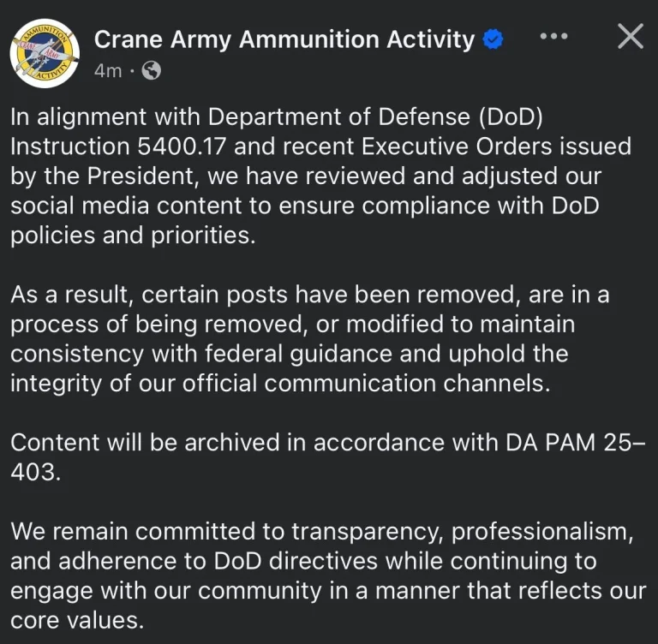Open the three-dot post options menu
The image size is (658, 644).
point(553,37)
